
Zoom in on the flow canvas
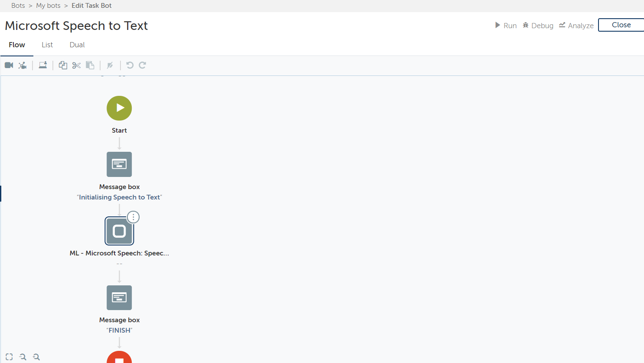[23, 357]
